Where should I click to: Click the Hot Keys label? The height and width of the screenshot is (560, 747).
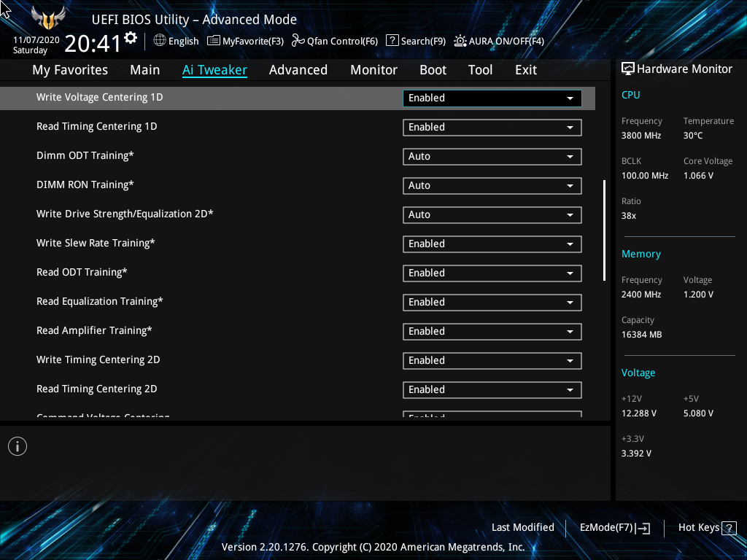pos(698,527)
